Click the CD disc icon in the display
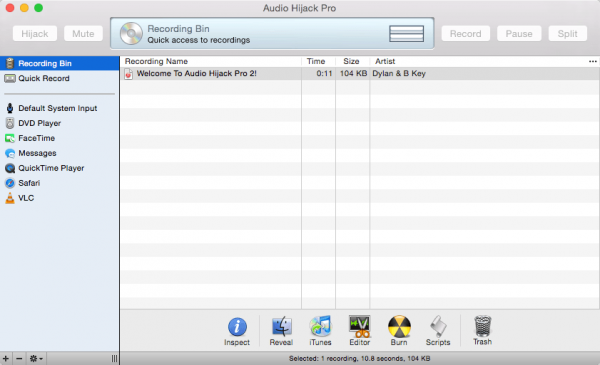 click(131, 33)
